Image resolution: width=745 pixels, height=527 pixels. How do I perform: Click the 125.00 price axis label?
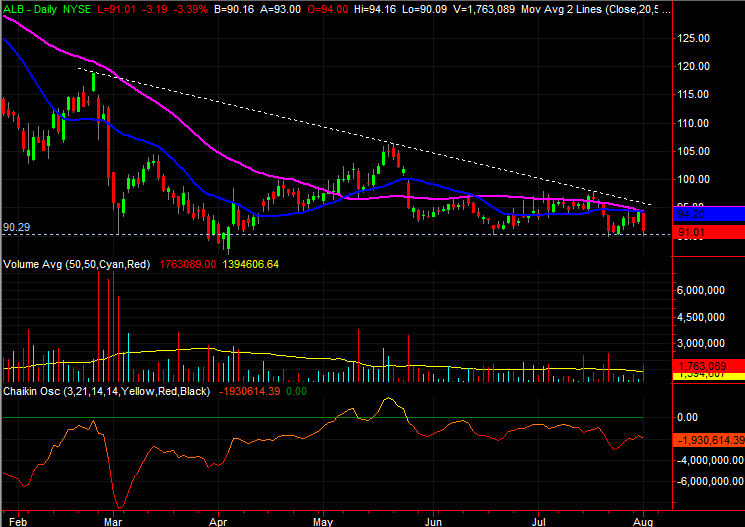tap(692, 38)
